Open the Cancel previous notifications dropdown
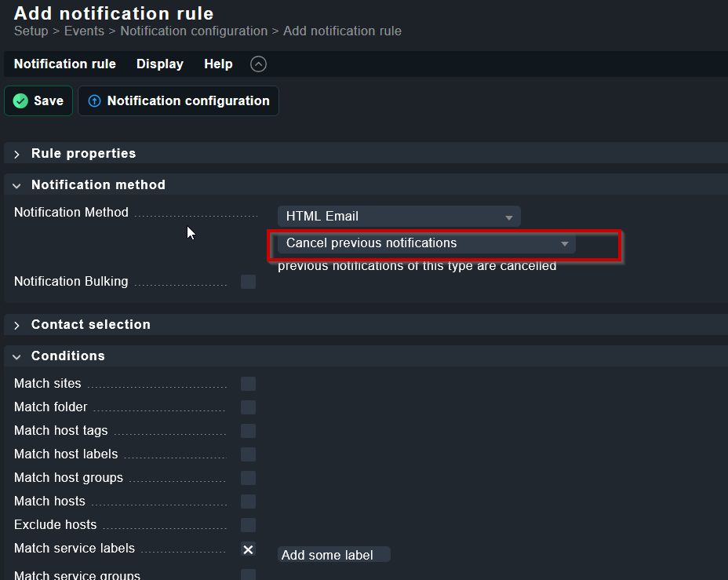 (x=426, y=243)
